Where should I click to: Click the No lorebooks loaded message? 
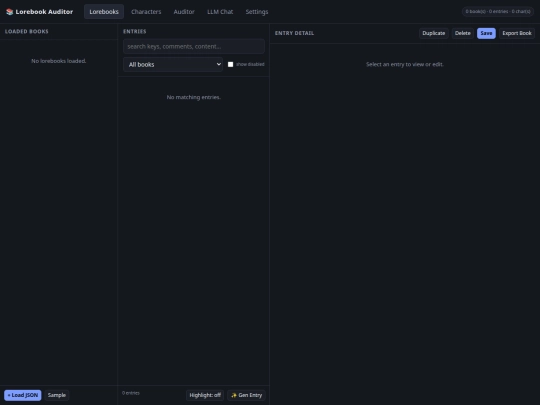59,61
